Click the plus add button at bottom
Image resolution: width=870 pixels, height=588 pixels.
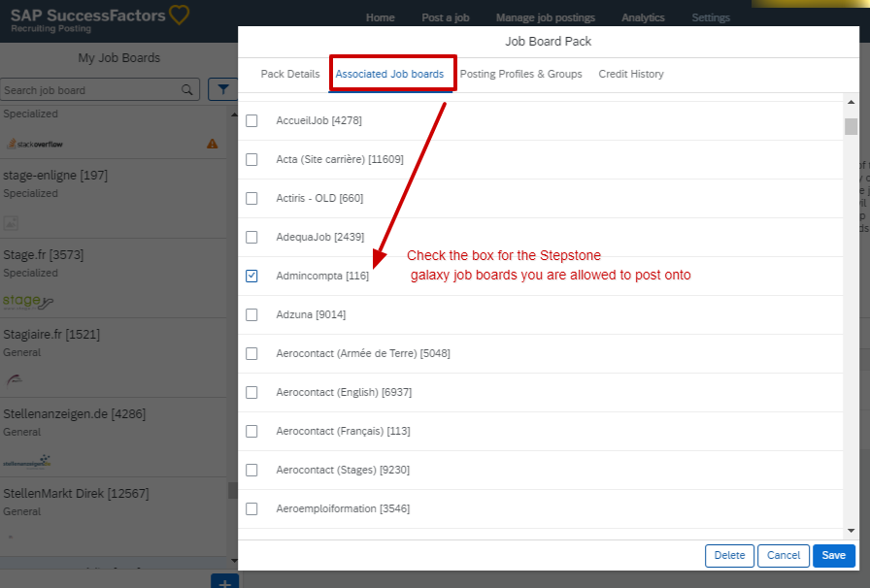tap(224, 581)
